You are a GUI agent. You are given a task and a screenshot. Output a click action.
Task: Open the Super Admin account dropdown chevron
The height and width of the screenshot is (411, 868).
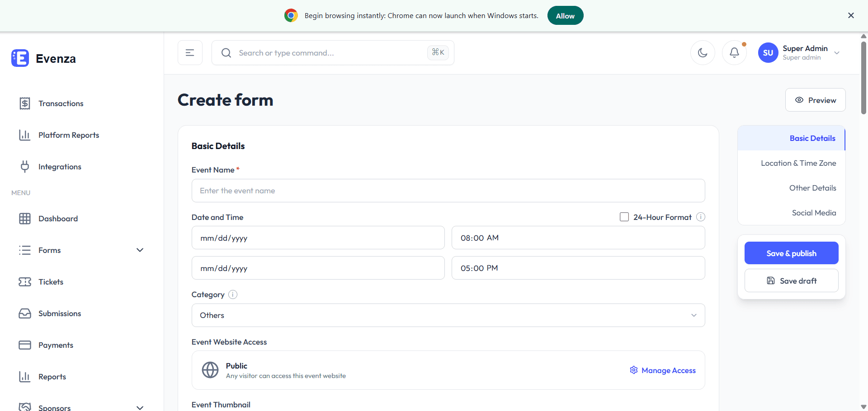coord(837,53)
